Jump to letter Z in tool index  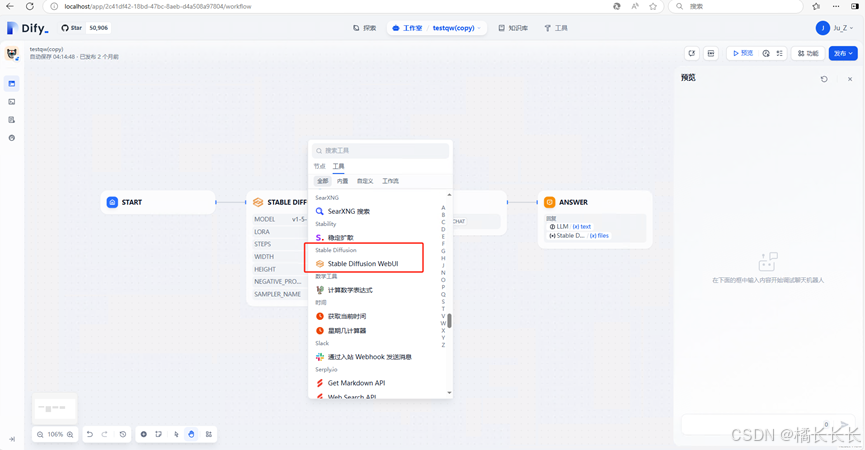click(443, 345)
